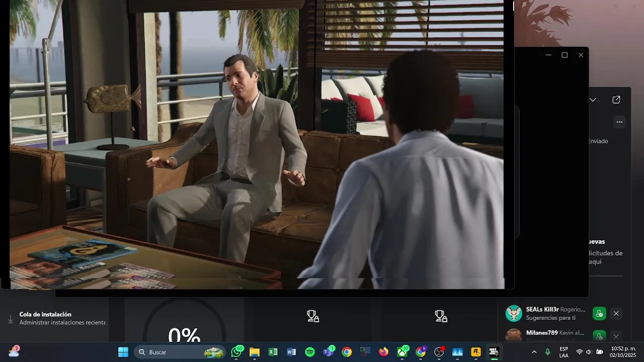Open the three-dots more options menu
The height and width of the screenshot is (362, 644).
pyautogui.click(x=619, y=122)
